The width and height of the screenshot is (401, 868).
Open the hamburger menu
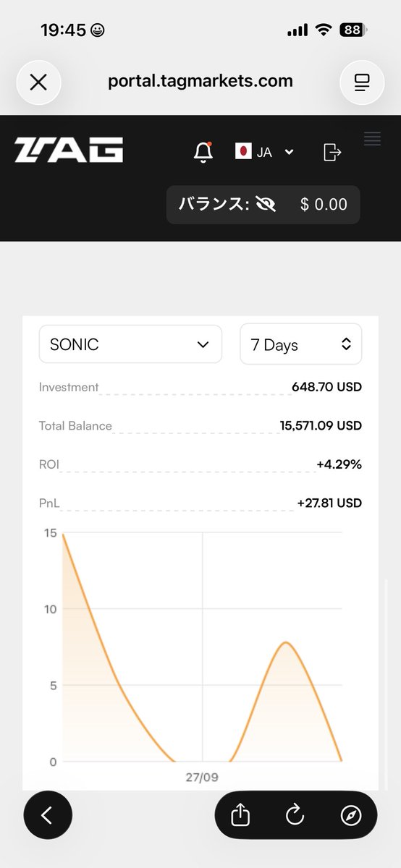(372, 139)
